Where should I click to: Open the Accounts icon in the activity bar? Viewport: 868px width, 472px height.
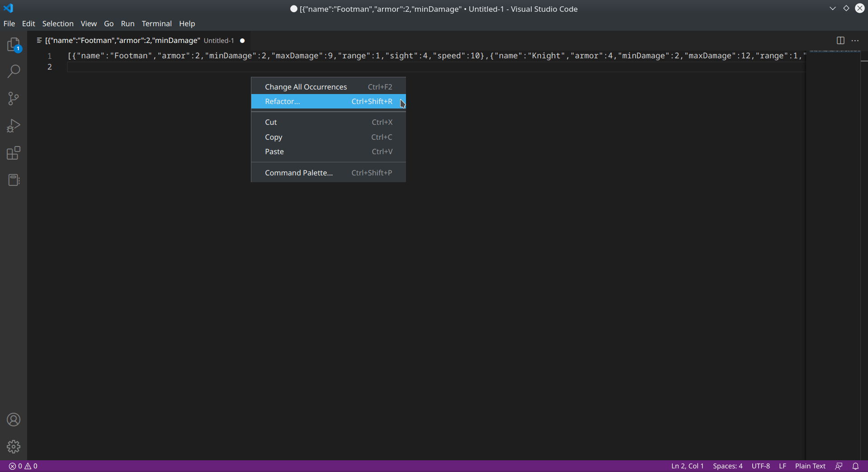coord(14,420)
